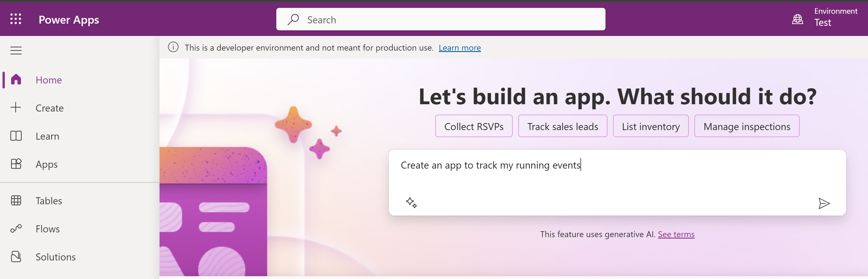Collapse the left navigation hamburger menu
The width and height of the screenshot is (868, 279).
pyautogui.click(x=16, y=51)
